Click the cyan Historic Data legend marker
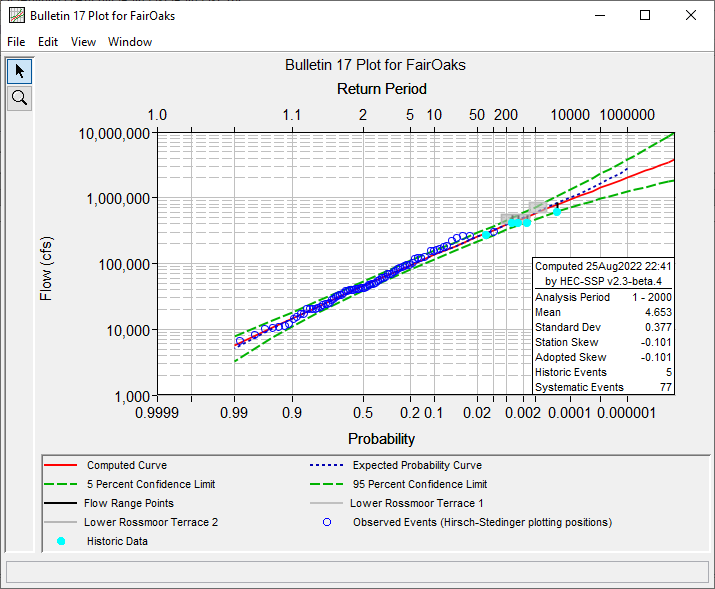This screenshot has height=589, width=715. pos(63,541)
